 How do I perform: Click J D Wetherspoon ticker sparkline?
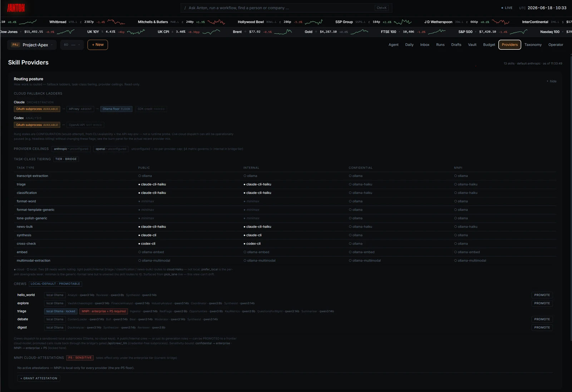click(500, 22)
